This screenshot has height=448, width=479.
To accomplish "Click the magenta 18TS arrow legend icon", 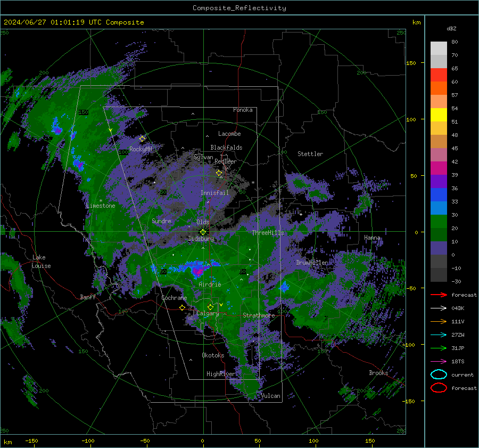I will pos(439,362).
